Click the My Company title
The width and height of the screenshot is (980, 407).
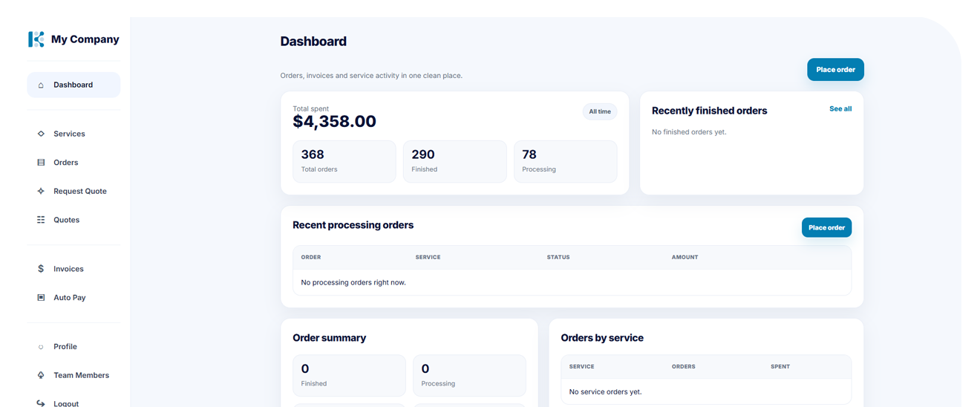[x=85, y=39]
